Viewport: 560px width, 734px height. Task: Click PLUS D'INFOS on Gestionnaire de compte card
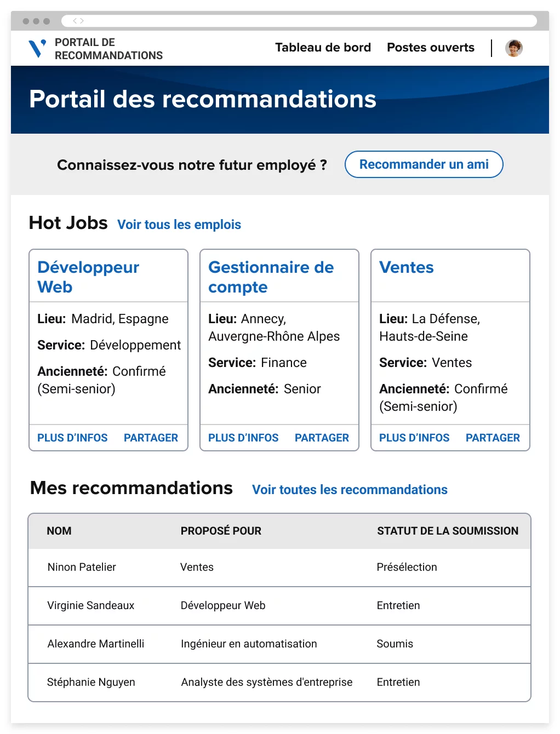pos(243,438)
